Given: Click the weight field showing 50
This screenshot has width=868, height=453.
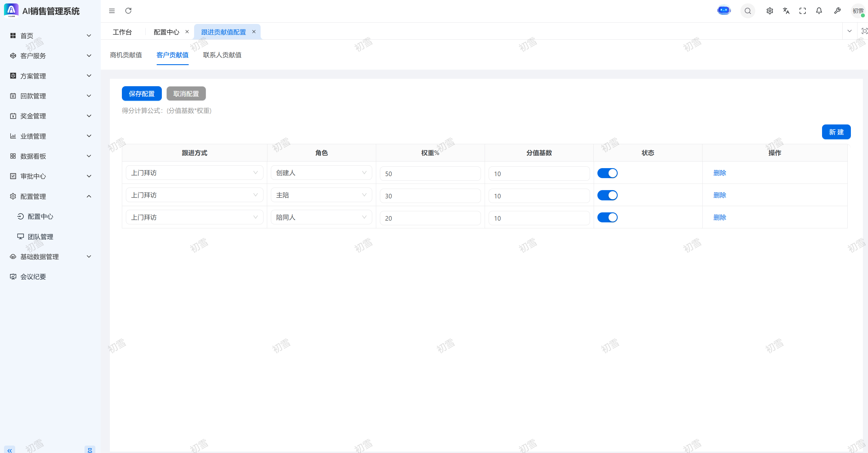Looking at the screenshot, I should tap(430, 174).
